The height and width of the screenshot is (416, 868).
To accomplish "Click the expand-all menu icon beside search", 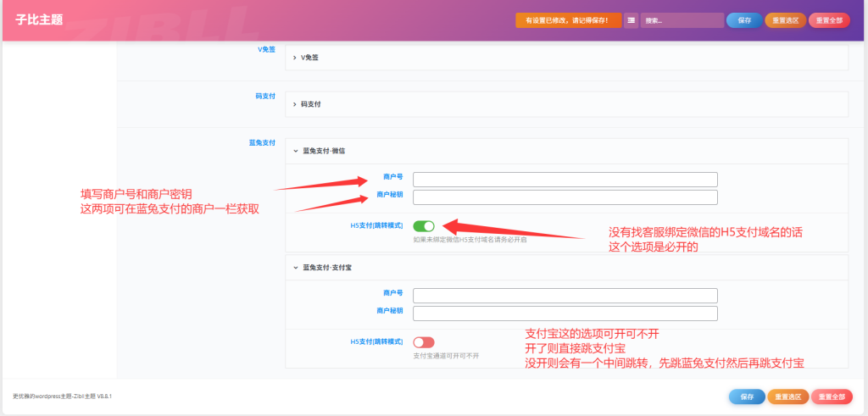I will 631,20.
